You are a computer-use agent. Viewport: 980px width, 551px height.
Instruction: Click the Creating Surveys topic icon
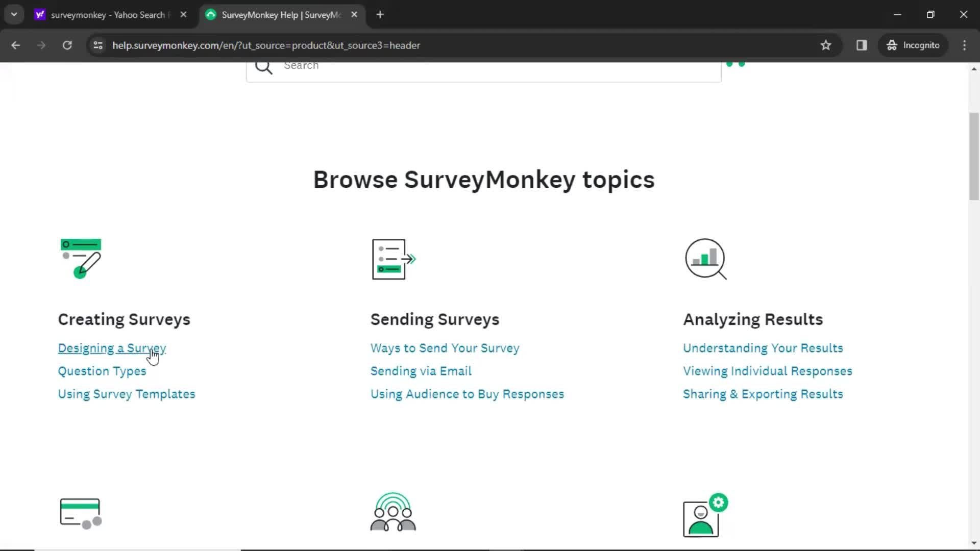click(81, 259)
